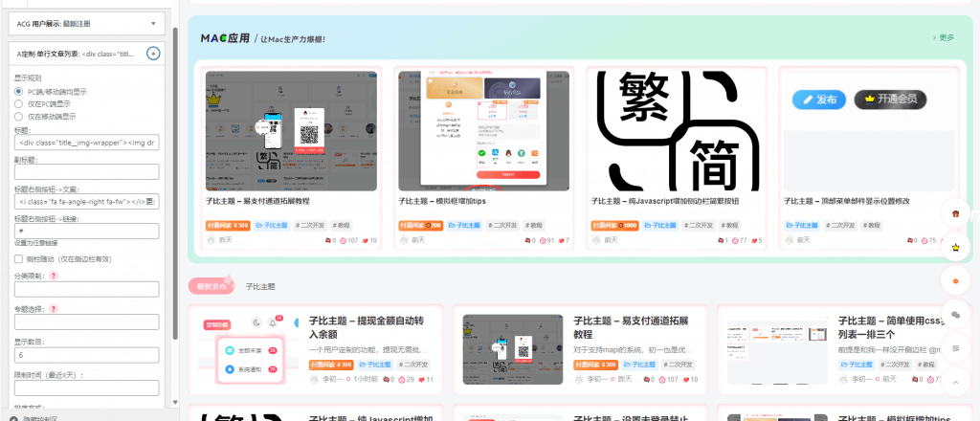This screenshot has width=980, height=421.
Task: Open thumbnail of 简单使用css列表一排三个 post
Action: tap(777, 349)
